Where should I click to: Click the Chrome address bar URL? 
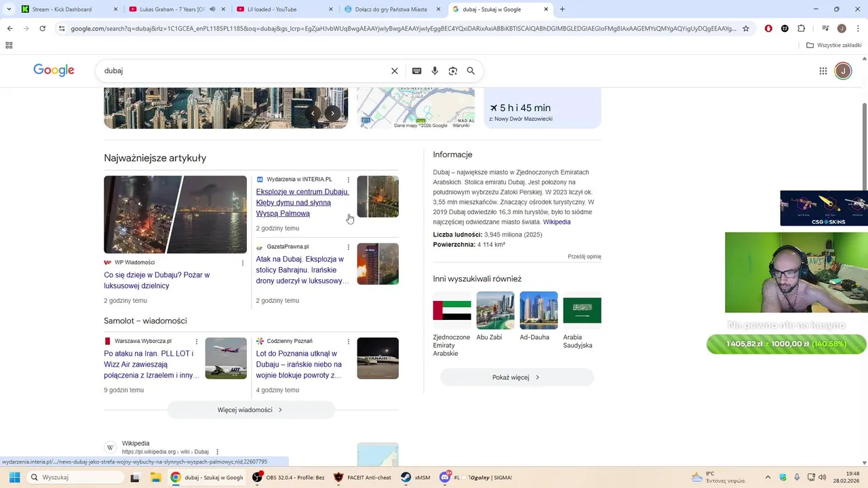tap(403, 28)
